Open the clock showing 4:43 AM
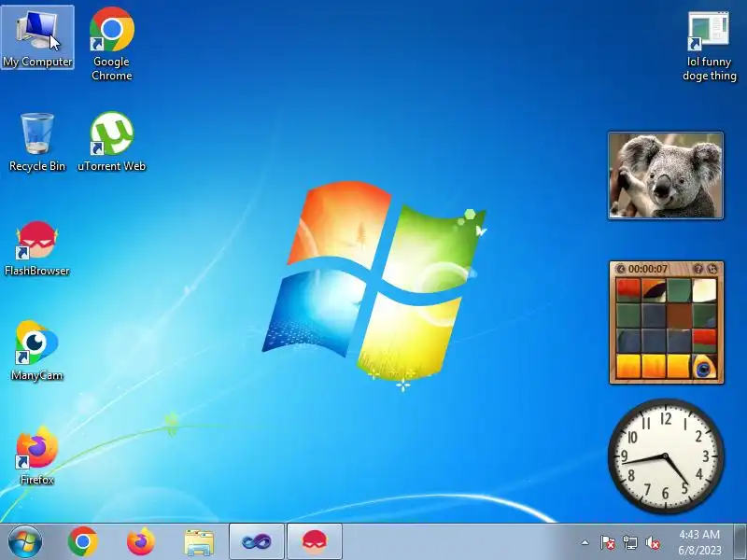 (699, 534)
